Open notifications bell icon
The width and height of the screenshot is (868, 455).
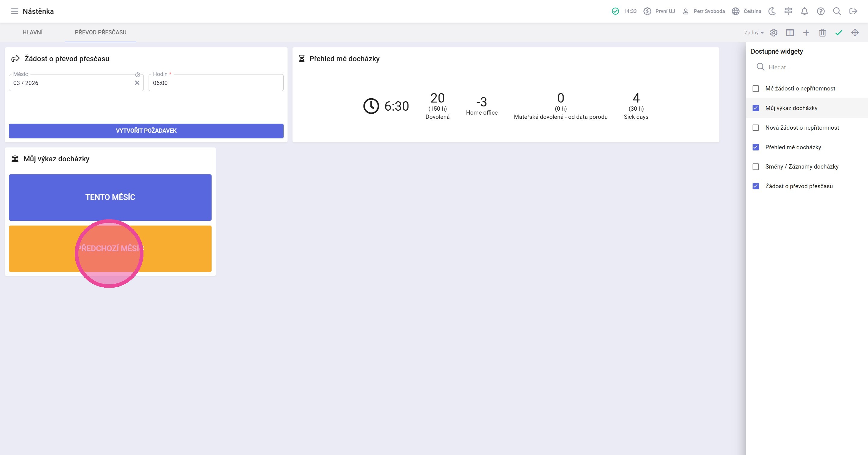[804, 11]
